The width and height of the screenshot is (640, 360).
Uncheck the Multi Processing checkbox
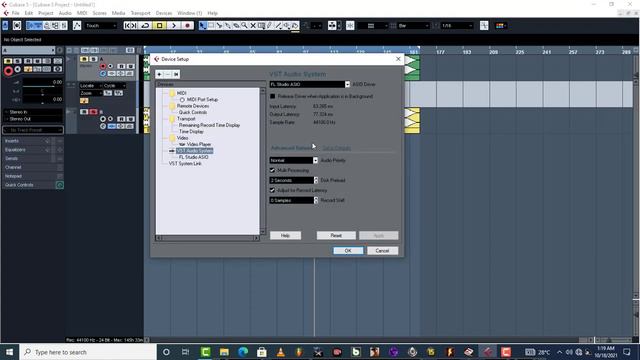tap(273, 170)
